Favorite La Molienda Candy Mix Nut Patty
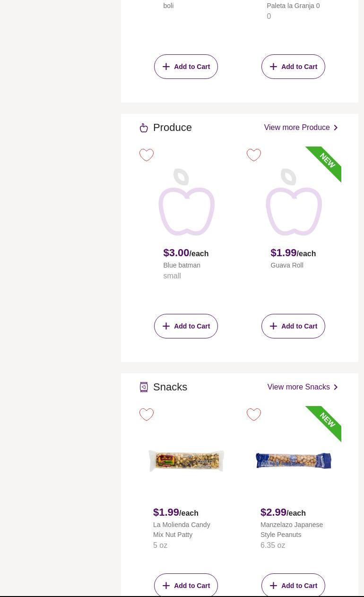Viewport: 364px width, 597px height. [x=147, y=415]
